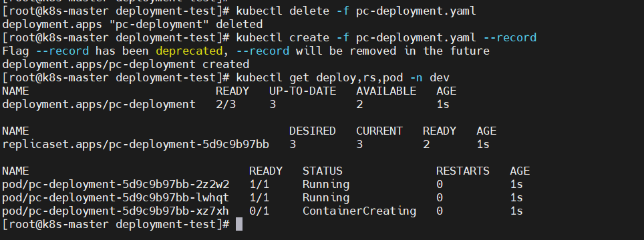Click replicaset.apps/pc-deployment-5d9c9b97bb entry
Screen dimensions: 644x240
(136, 145)
